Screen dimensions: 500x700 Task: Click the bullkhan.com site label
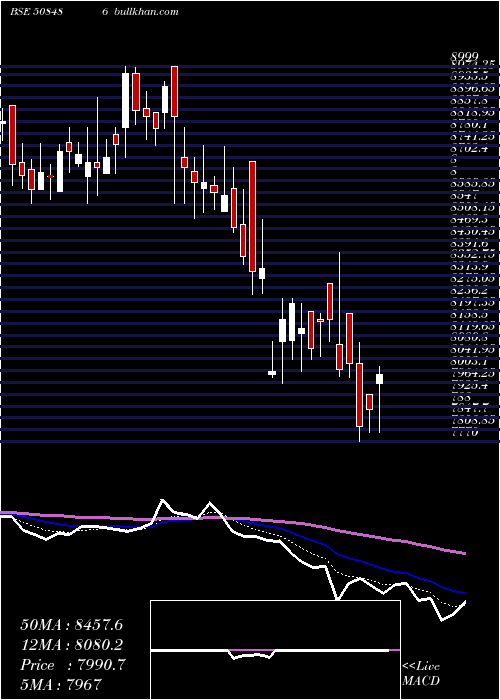pos(146,12)
